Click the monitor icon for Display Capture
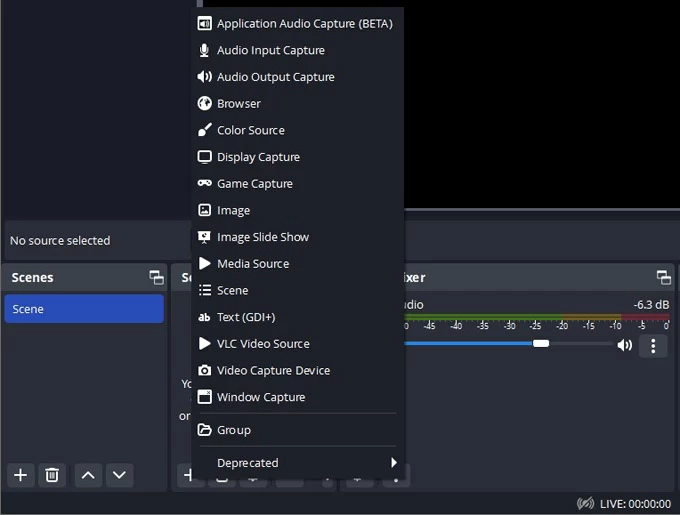Viewport: 680px width, 515px height. click(x=204, y=157)
